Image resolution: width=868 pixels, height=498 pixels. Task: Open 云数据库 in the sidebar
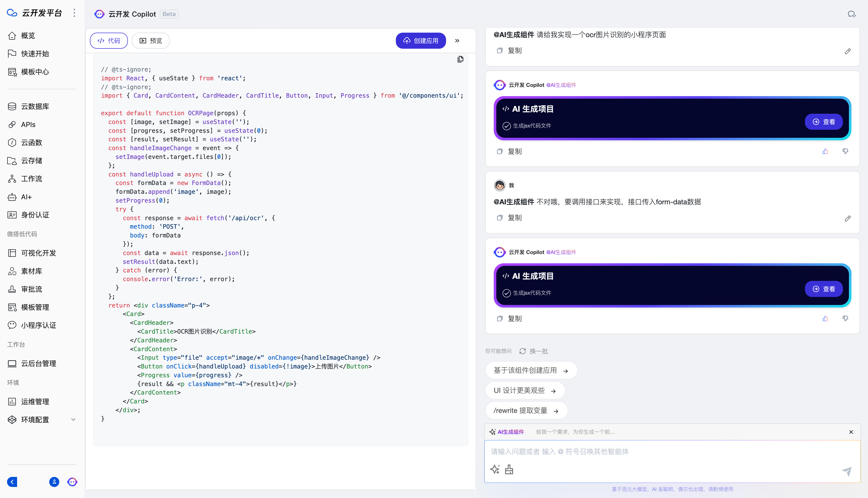[x=35, y=106]
